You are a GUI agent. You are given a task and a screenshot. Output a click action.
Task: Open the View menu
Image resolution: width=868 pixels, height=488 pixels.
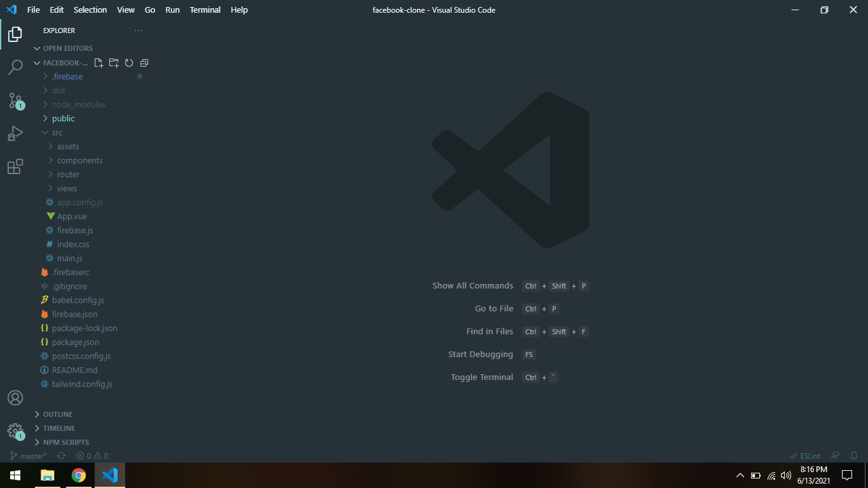point(126,10)
